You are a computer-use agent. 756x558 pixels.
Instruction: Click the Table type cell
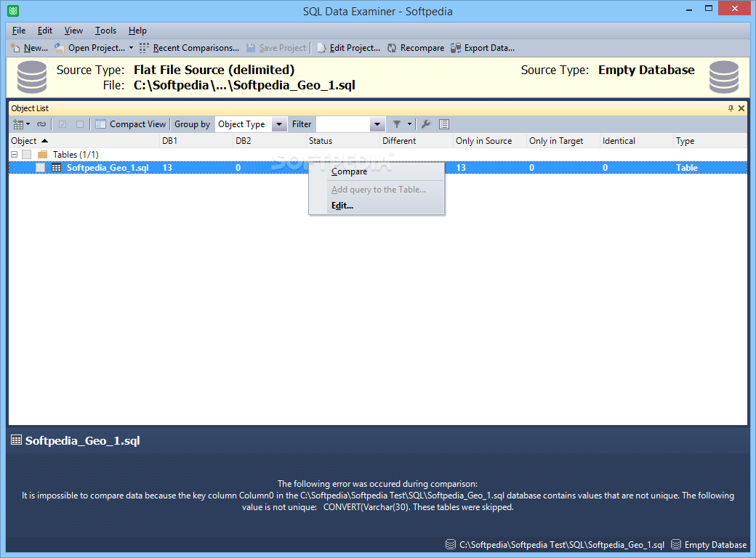pos(686,168)
